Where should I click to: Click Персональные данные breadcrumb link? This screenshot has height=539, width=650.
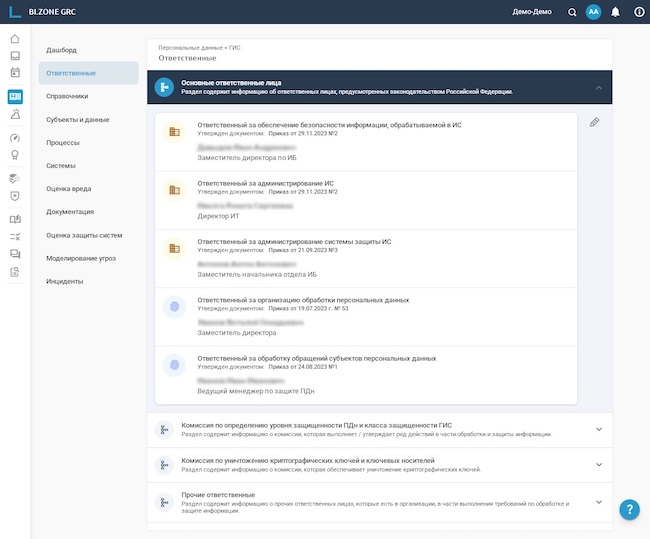(x=190, y=48)
